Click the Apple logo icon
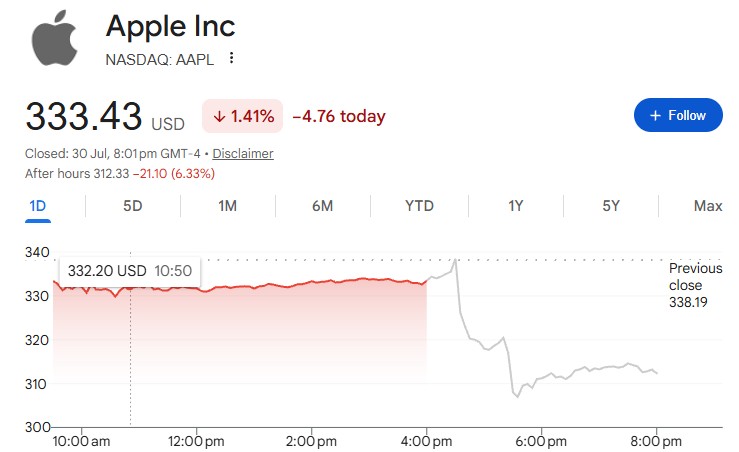The height and width of the screenshot is (452, 739). pos(54,38)
